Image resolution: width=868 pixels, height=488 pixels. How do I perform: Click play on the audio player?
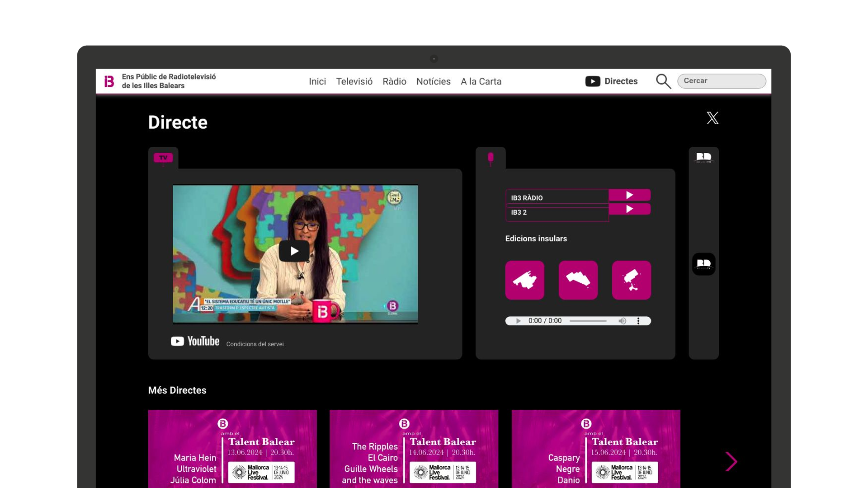518,321
